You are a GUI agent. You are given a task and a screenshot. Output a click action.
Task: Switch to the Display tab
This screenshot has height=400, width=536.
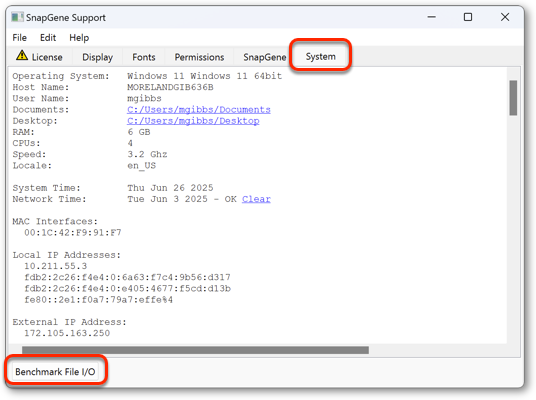pos(97,57)
